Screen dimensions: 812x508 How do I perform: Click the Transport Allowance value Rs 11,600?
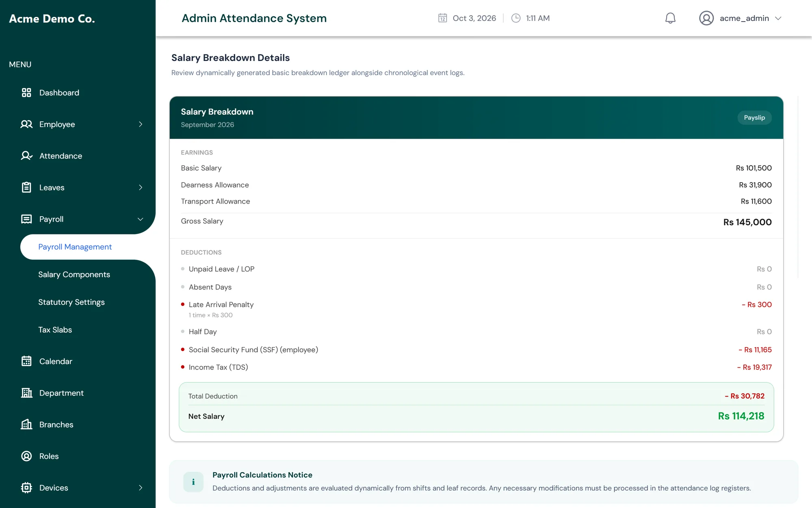click(x=756, y=201)
